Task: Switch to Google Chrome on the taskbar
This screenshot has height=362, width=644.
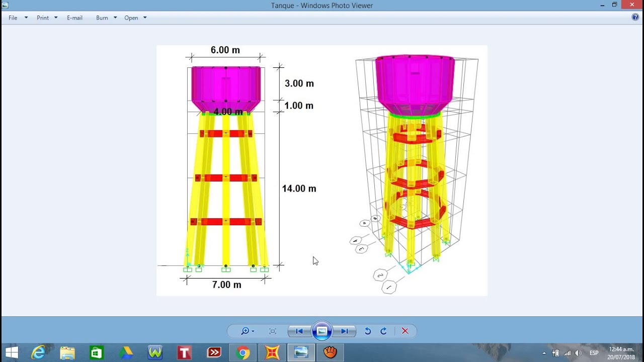Action: pos(243,352)
